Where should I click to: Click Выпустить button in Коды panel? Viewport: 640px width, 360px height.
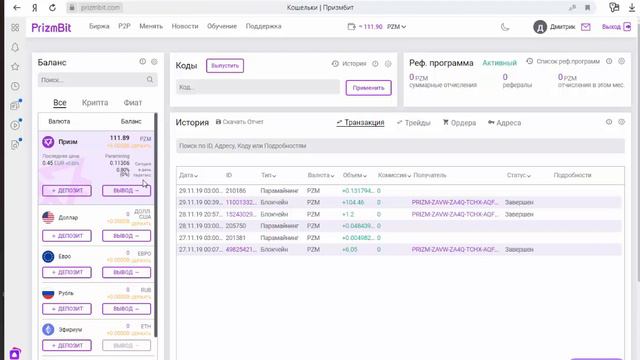(x=225, y=66)
